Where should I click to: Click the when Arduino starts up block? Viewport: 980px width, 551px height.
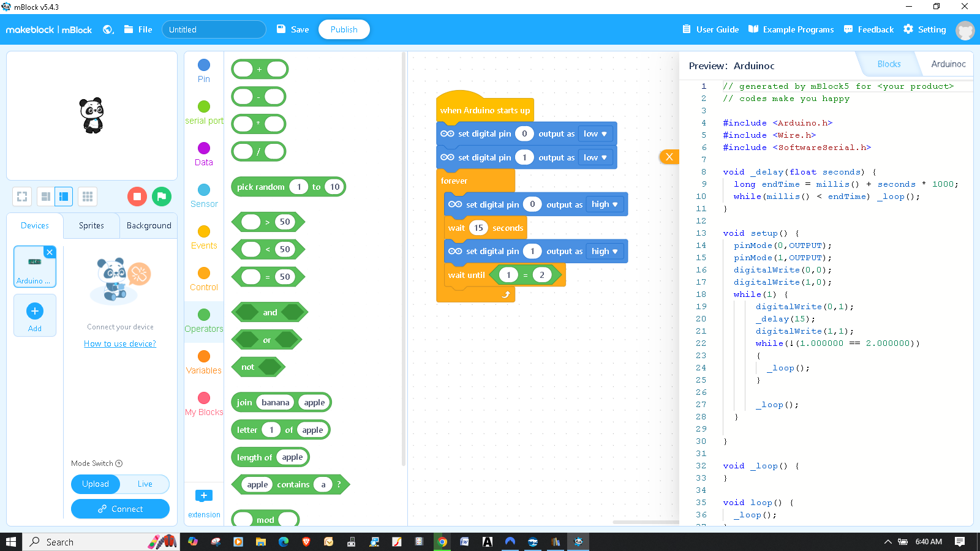[485, 110]
